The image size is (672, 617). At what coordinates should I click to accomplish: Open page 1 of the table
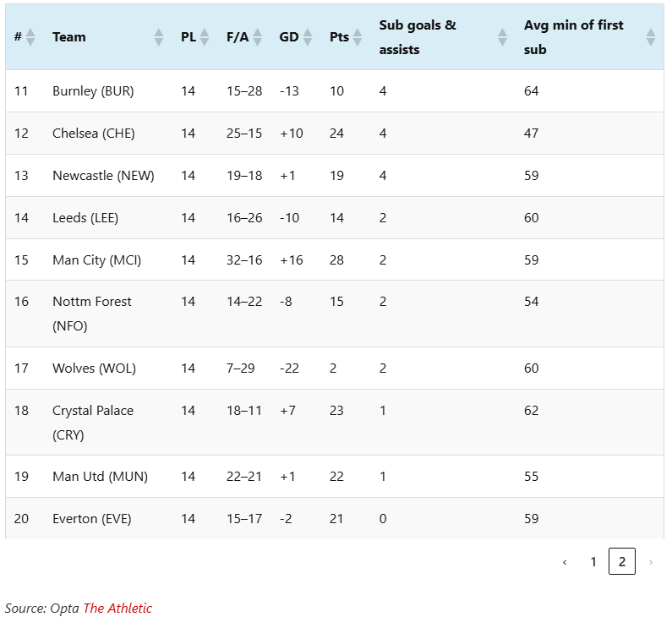593,562
